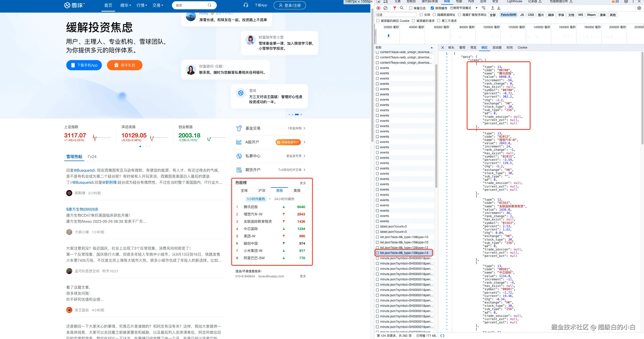Open the network panel settings gear
The image size is (644, 339).
(x=639, y=8)
